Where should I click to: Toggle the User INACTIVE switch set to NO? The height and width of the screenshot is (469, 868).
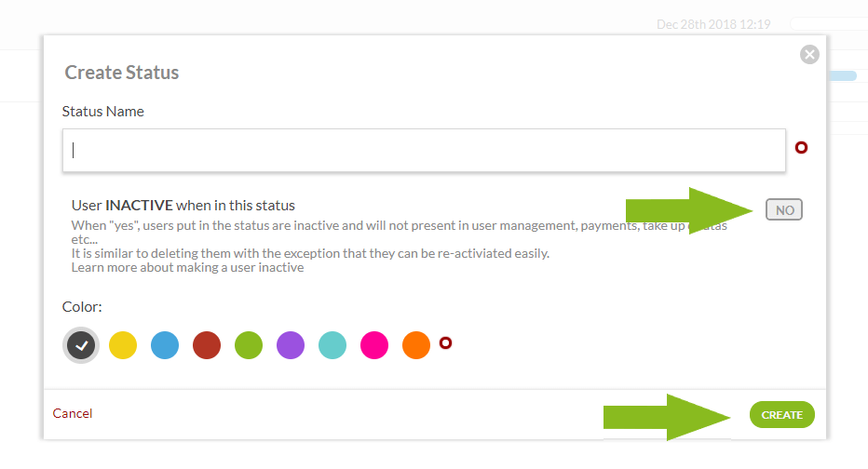[x=784, y=210]
